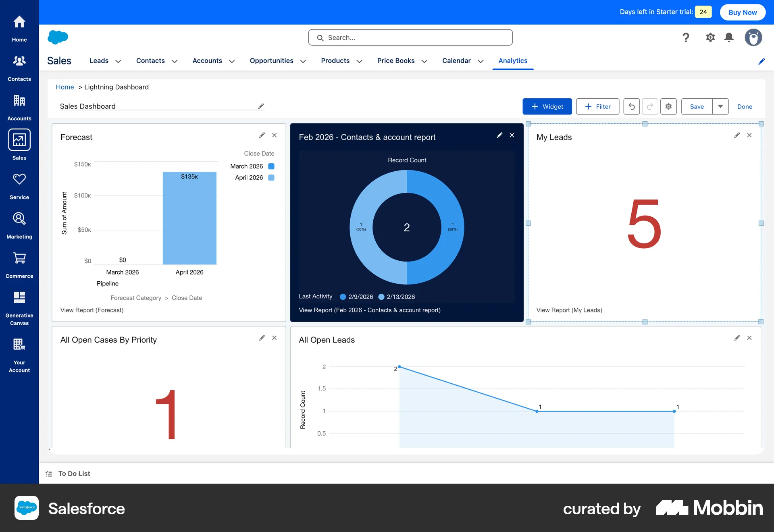This screenshot has height=532, width=774.
Task: Click inside the global search field
Action: pyautogui.click(x=410, y=37)
